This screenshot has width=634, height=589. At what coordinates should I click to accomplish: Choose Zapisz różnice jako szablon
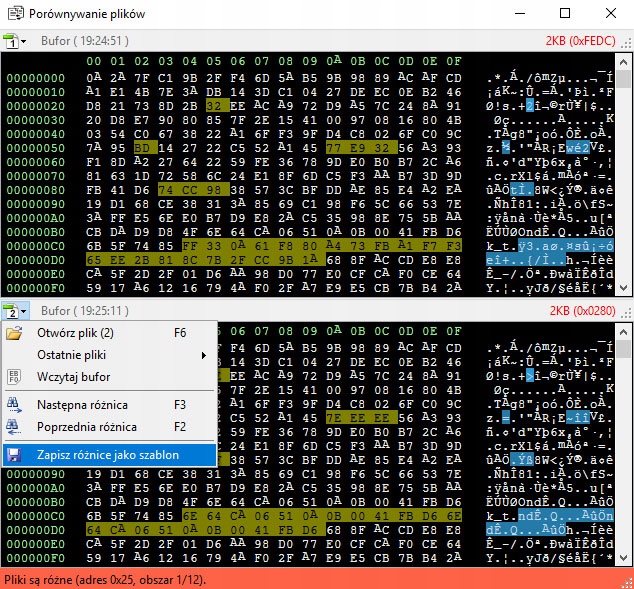pos(108,455)
